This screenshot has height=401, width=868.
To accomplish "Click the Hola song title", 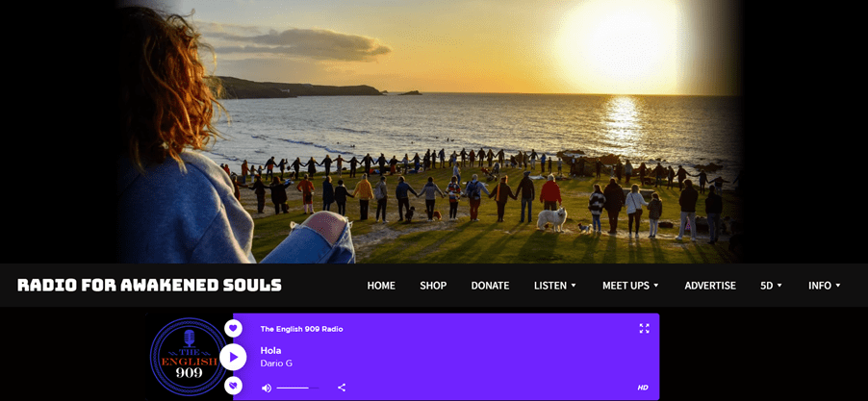I will [x=270, y=351].
